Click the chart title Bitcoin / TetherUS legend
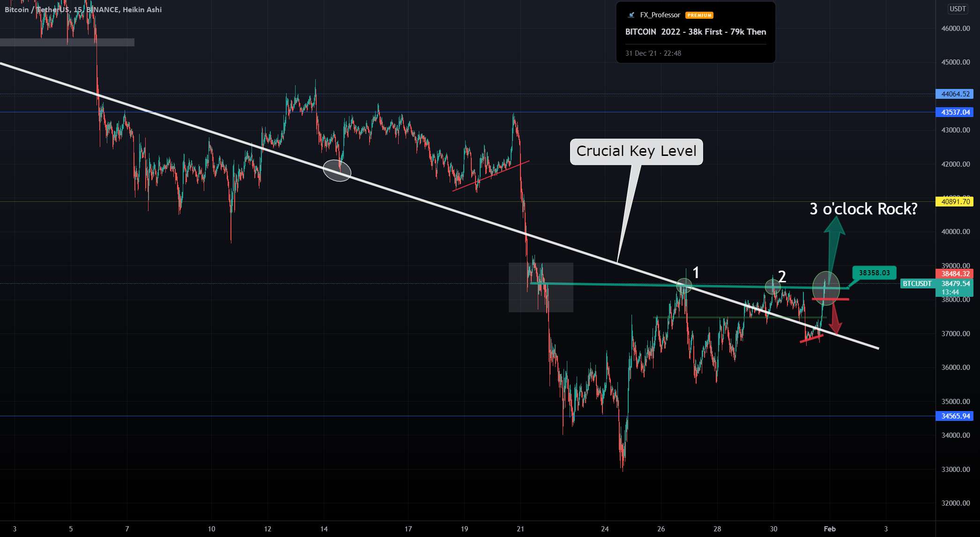The width and height of the screenshot is (980, 537). click(83, 9)
